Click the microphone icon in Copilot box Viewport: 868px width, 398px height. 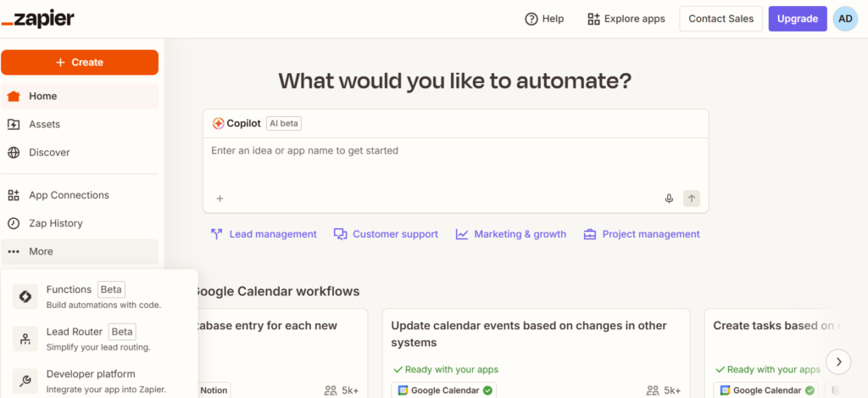pyautogui.click(x=669, y=199)
